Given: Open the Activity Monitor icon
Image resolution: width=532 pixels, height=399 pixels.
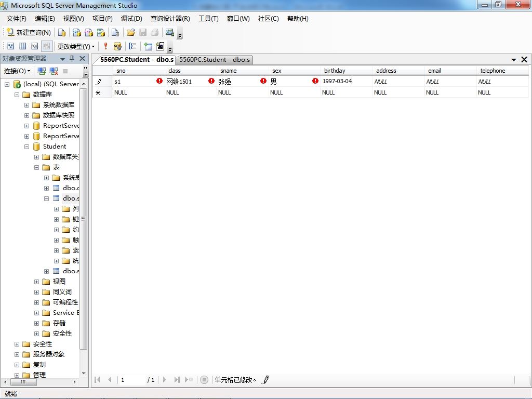Looking at the screenshot, I should click(x=170, y=32).
